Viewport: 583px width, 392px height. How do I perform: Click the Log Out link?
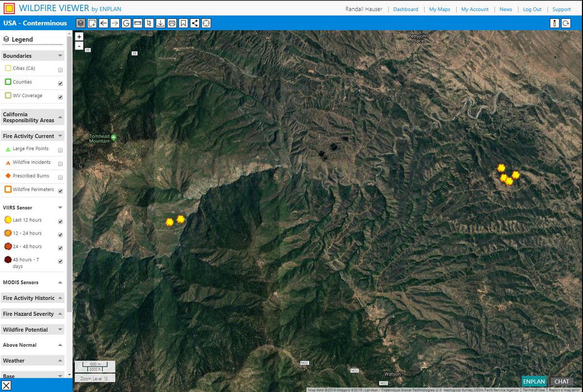(x=532, y=9)
